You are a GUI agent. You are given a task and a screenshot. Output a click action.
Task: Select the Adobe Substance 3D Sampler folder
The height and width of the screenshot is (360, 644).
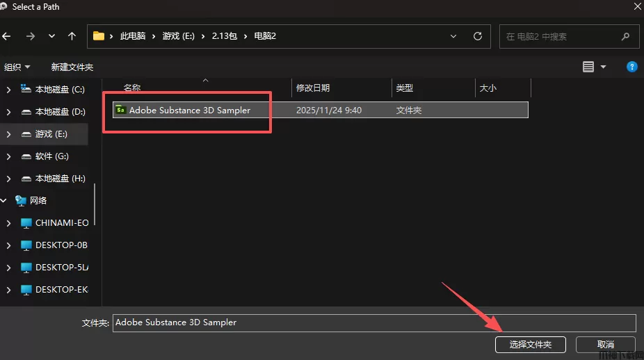321,110
